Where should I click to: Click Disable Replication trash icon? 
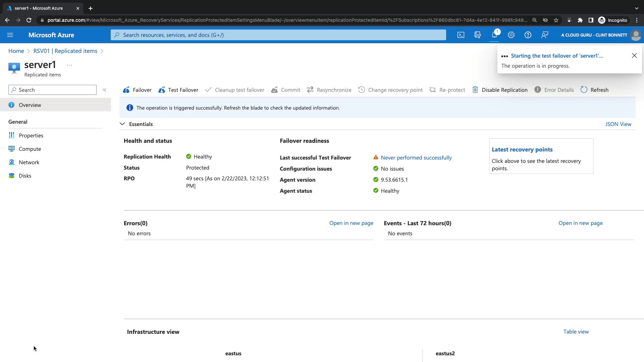click(x=475, y=90)
